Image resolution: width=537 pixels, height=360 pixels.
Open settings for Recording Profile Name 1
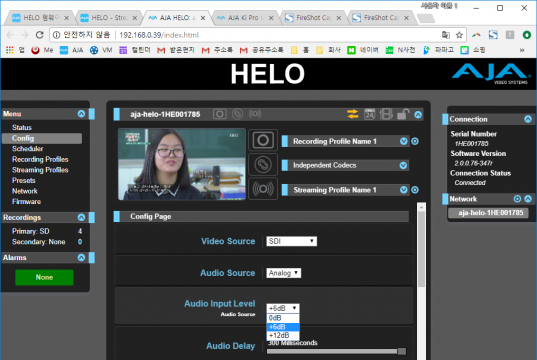(x=415, y=141)
